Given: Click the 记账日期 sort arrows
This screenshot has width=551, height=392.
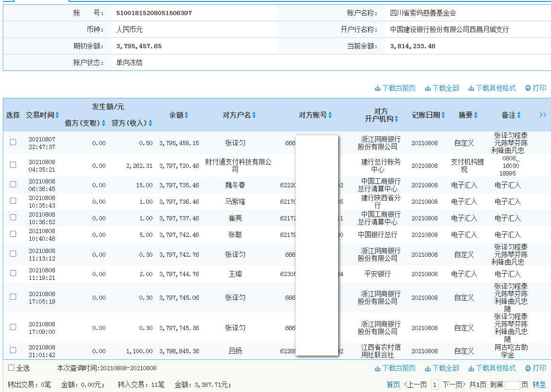Looking at the screenshot, I should pos(443,114).
